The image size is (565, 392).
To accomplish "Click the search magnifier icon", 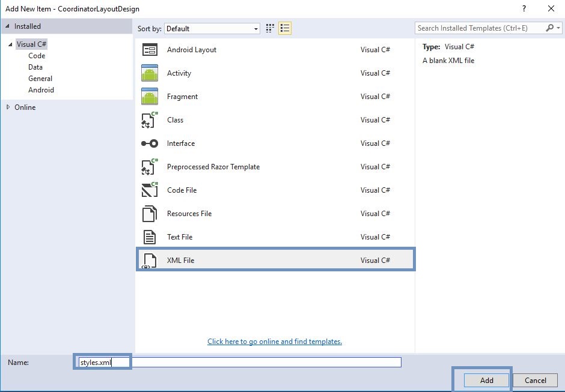I will point(549,28).
